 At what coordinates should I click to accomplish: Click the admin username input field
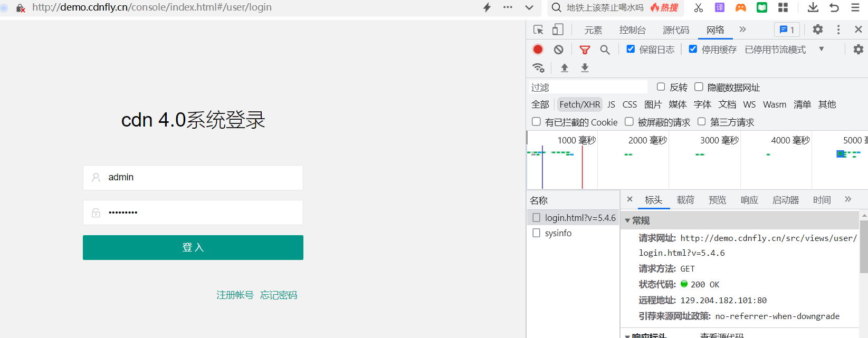coord(193,178)
